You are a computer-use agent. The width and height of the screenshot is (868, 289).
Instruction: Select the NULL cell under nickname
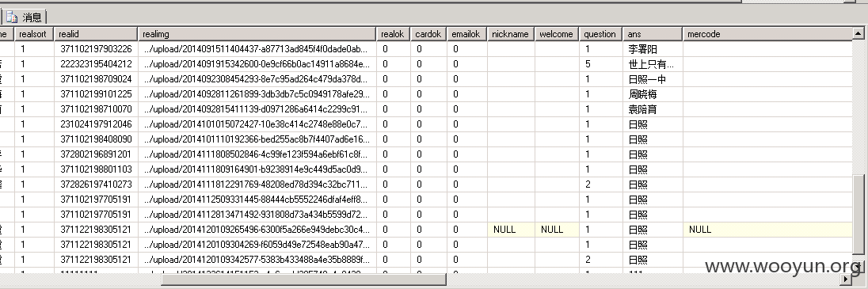510,229
